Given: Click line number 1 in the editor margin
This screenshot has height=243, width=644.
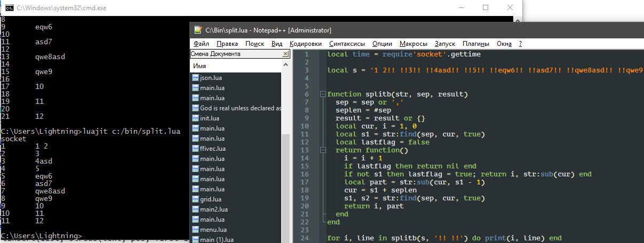Looking at the screenshot, I should point(306,54).
